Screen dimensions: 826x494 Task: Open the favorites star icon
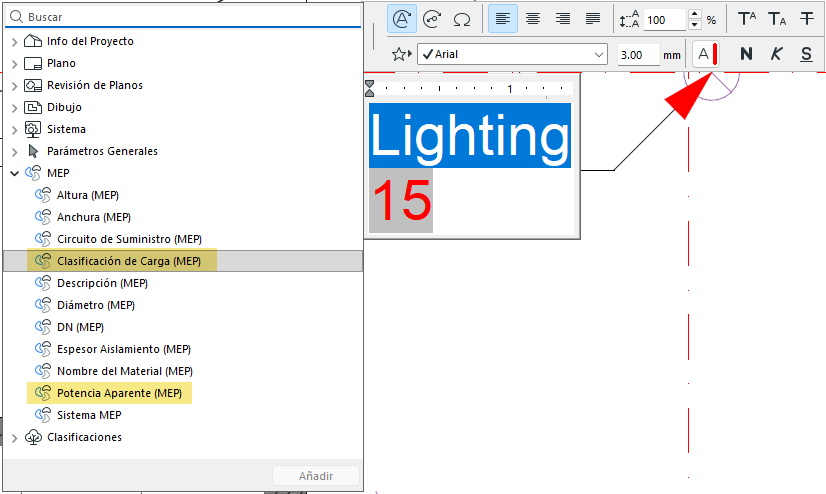pos(401,54)
